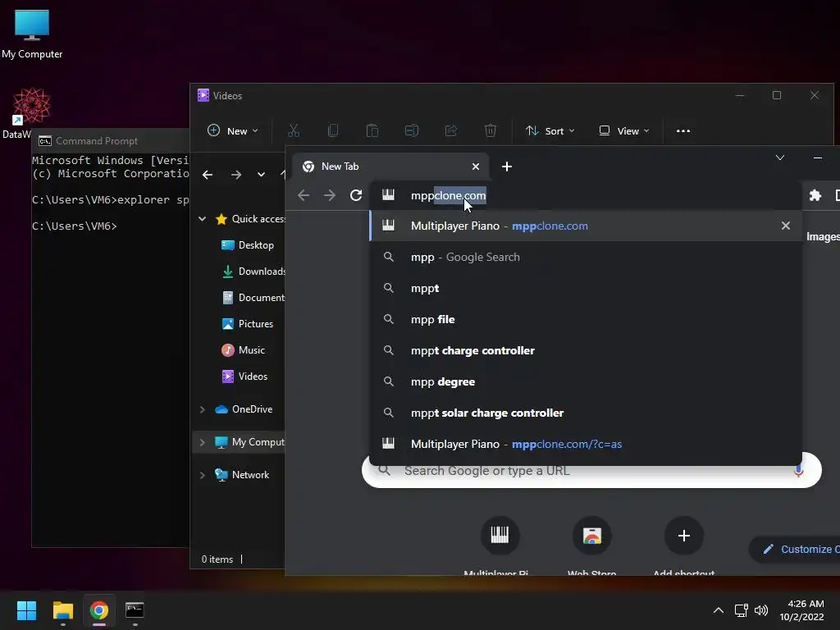The height and width of the screenshot is (630, 840).
Task: Click Copy icon in Videos toolbar
Action: (333, 130)
